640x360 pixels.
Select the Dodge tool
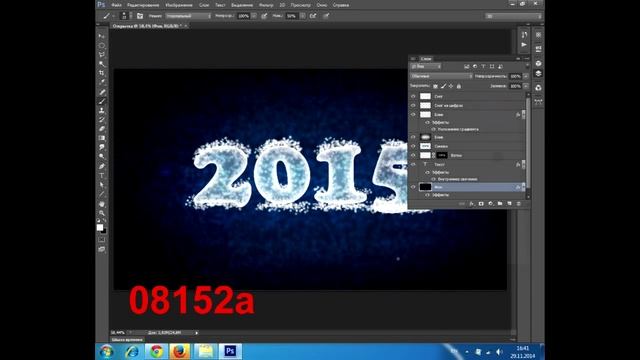point(102,156)
